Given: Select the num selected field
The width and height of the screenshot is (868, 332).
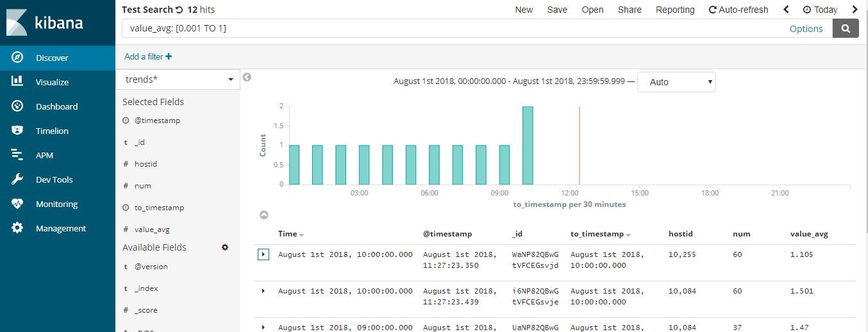Looking at the screenshot, I should (x=143, y=186).
